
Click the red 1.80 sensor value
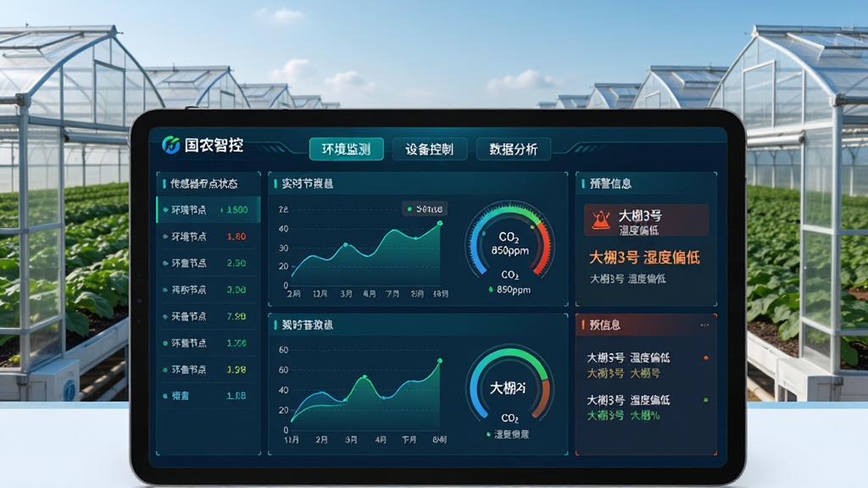[236, 236]
